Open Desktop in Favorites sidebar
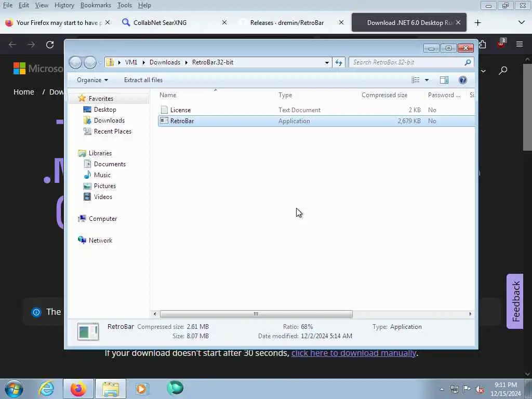The width and height of the screenshot is (532, 399). 105,110
